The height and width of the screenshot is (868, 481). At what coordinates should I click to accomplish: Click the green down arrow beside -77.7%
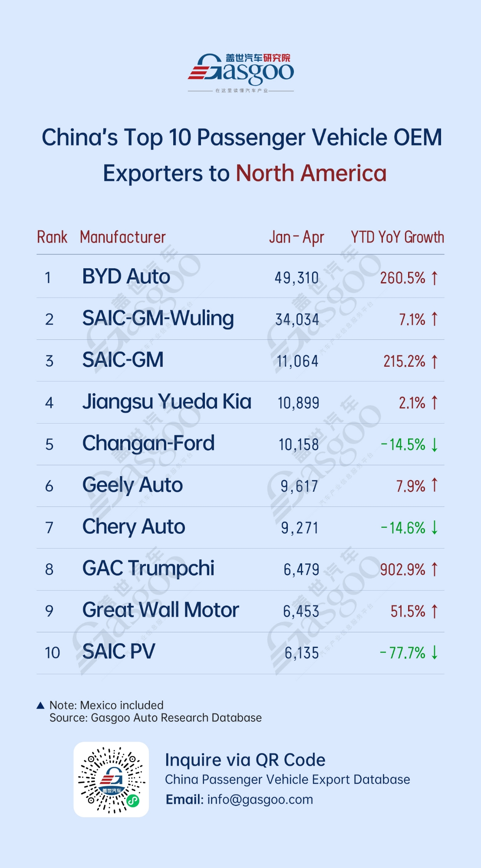pyautogui.click(x=435, y=652)
